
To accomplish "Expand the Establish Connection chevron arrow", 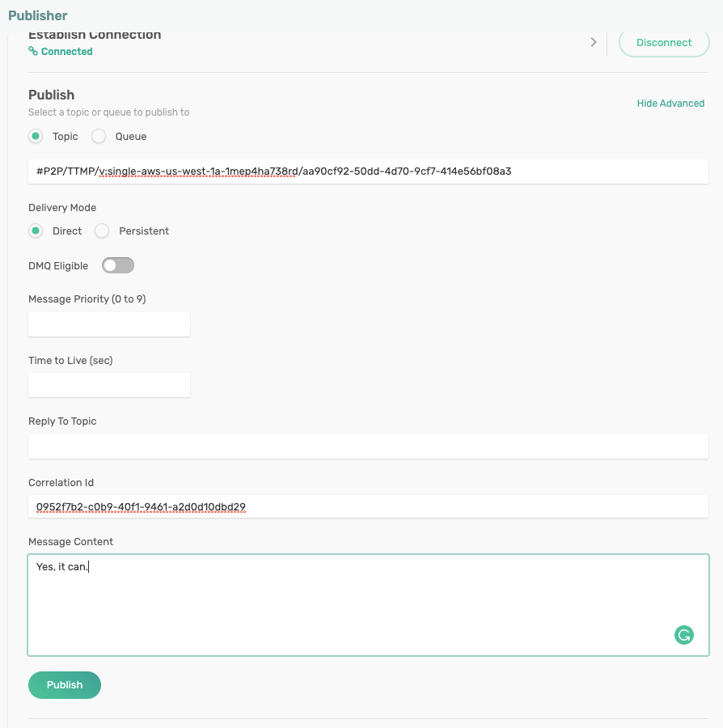I will [594, 42].
